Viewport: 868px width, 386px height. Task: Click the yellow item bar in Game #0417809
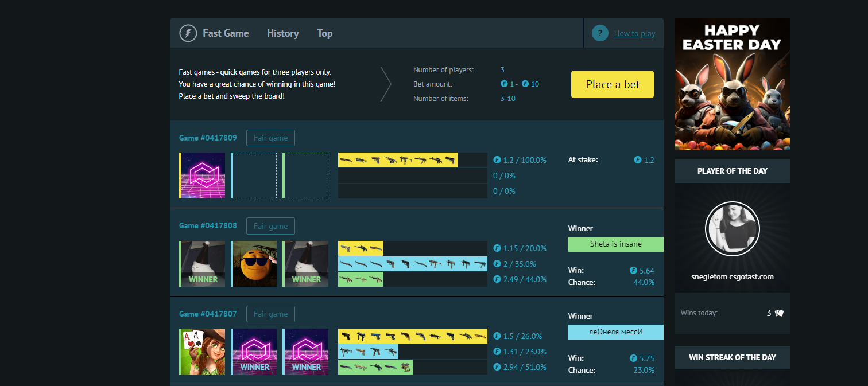point(397,160)
